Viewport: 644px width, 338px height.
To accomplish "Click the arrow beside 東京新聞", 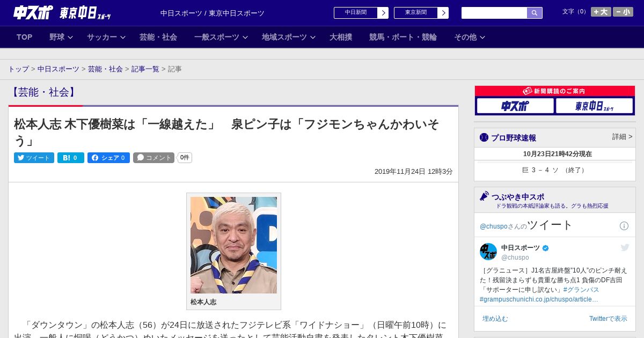I will (x=443, y=13).
